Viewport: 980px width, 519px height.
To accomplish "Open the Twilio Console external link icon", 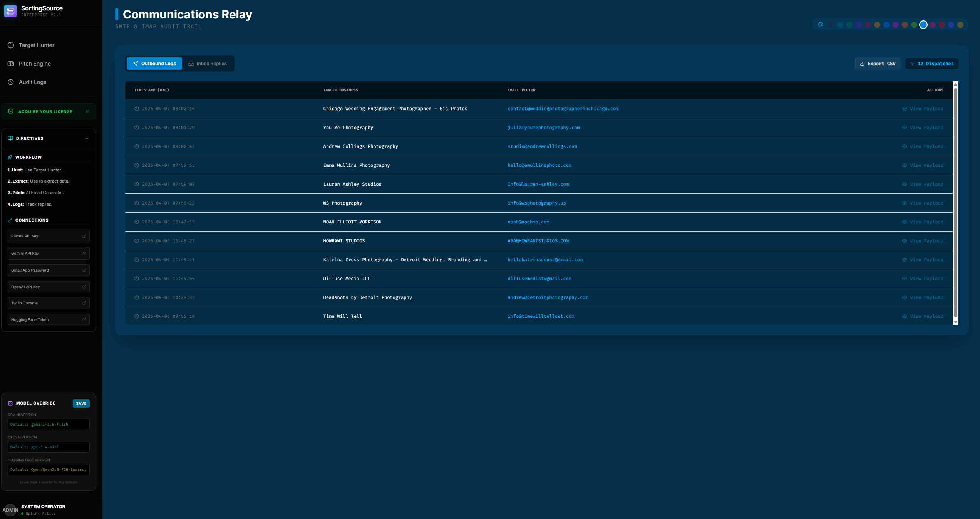I will coord(84,303).
